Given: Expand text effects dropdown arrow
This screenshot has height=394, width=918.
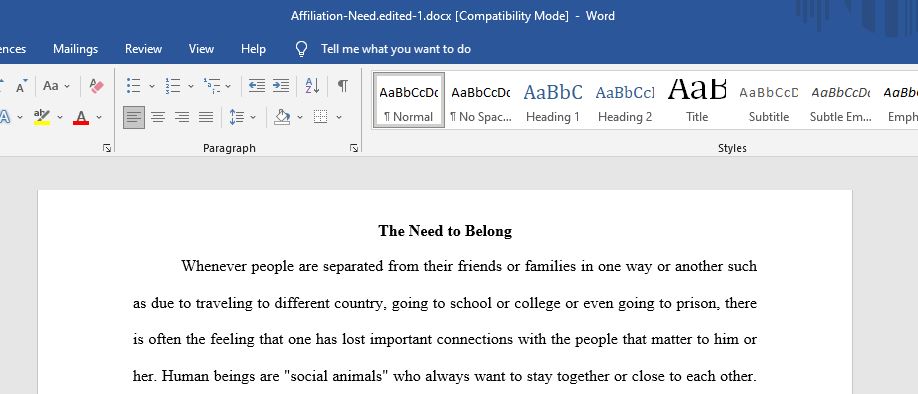Looking at the screenshot, I should point(20,118).
